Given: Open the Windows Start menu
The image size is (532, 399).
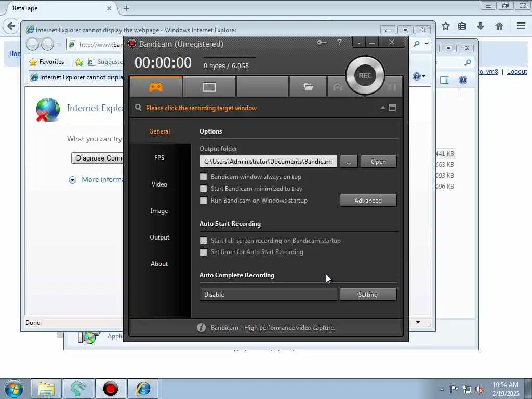Looking at the screenshot, I should (x=14, y=389).
